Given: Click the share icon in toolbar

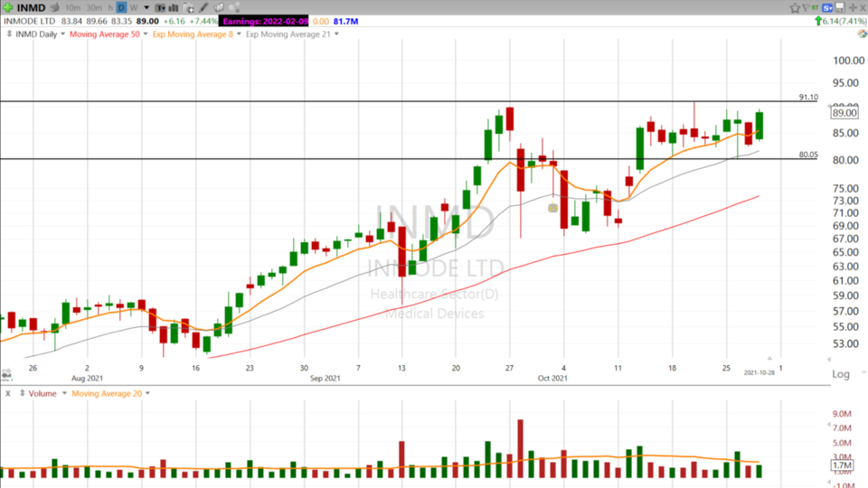Looking at the screenshot, I should (233, 7).
